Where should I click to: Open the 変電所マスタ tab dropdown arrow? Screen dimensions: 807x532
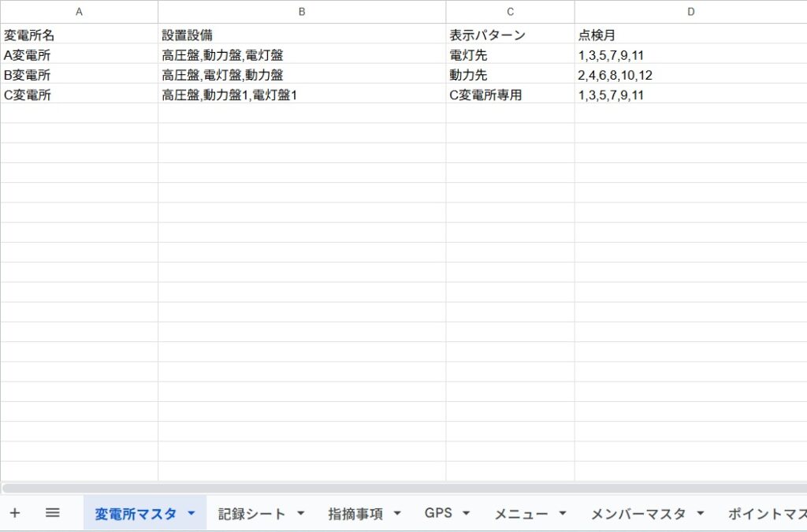coord(191,514)
